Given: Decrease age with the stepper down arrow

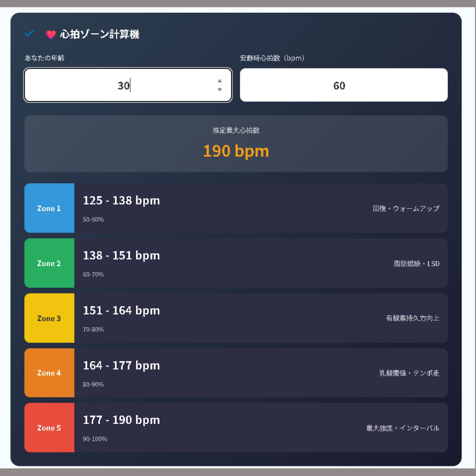Looking at the screenshot, I should tap(220, 90).
